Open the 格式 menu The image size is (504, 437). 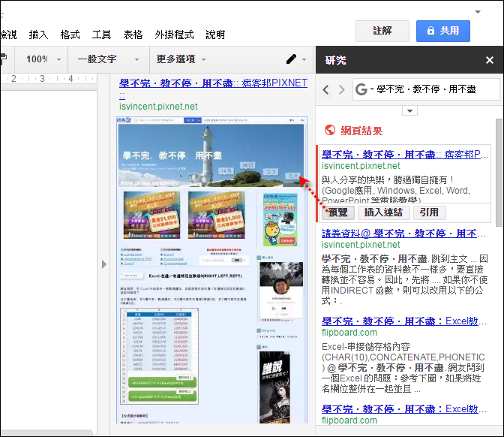point(70,35)
